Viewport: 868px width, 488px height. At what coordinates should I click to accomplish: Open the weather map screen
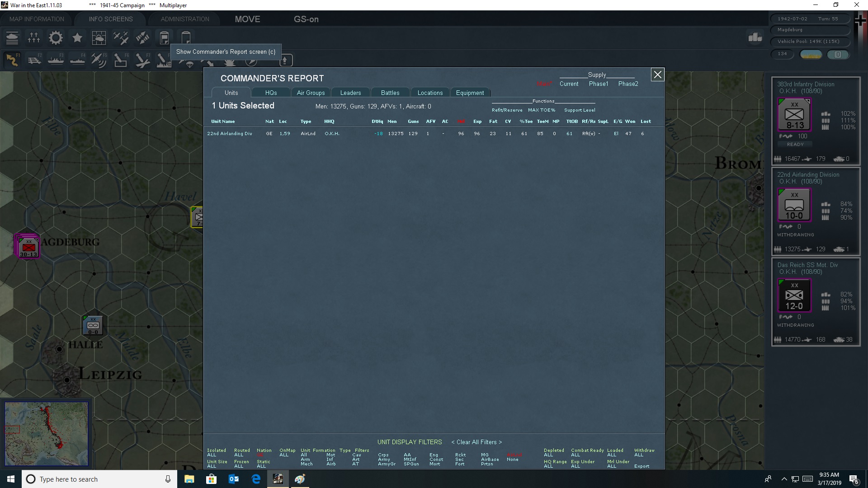pos(99,38)
